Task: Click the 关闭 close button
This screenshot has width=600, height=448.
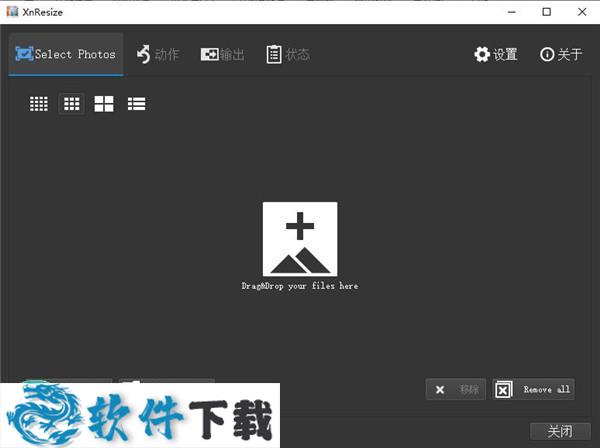Action: (560, 432)
